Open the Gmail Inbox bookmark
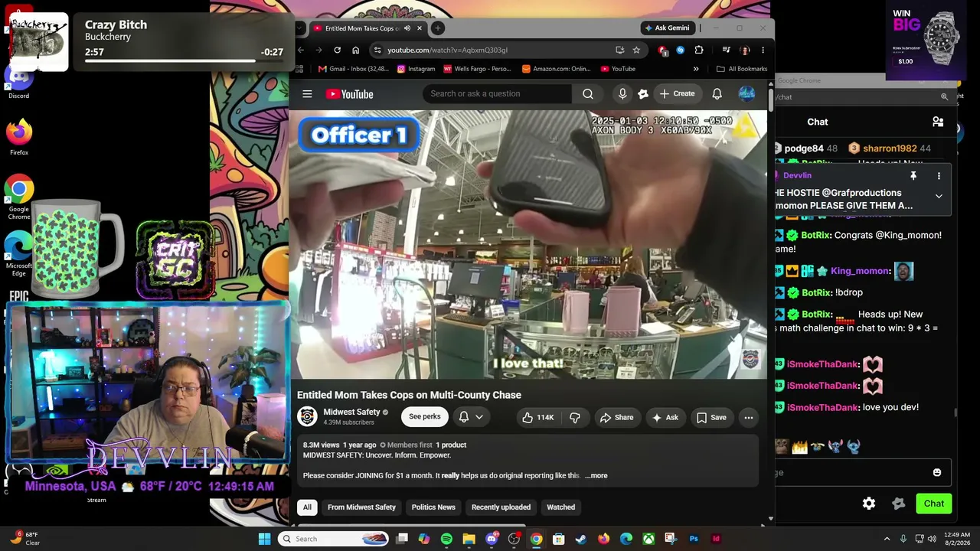The width and height of the screenshot is (980, 551). 352,69
